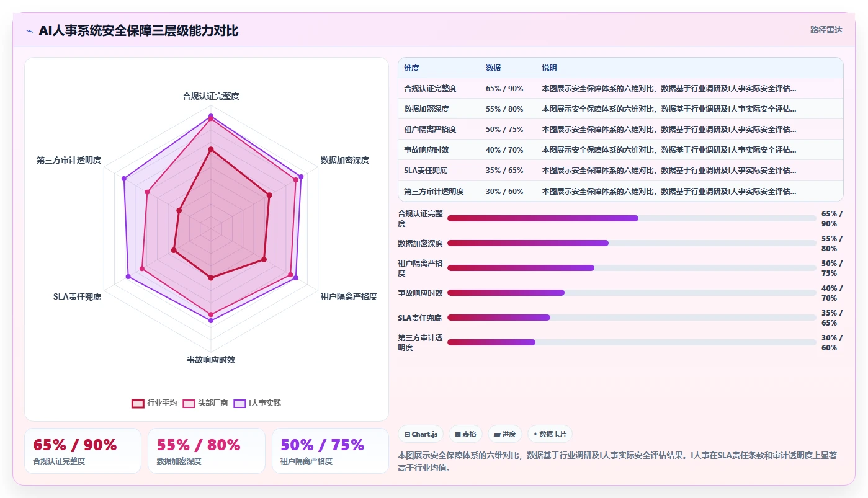The image size is (868, 498).
Task: Click the 维度 column header
Action: pos(411,68)
